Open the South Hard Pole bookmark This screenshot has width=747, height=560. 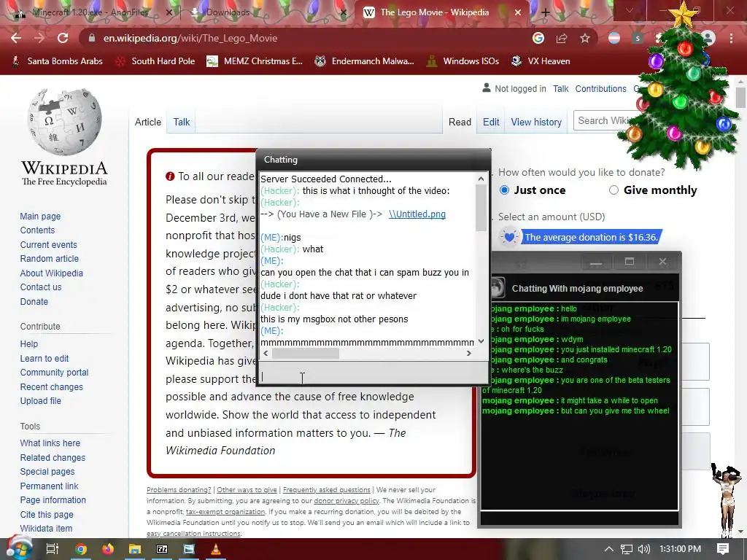(156, 61)
